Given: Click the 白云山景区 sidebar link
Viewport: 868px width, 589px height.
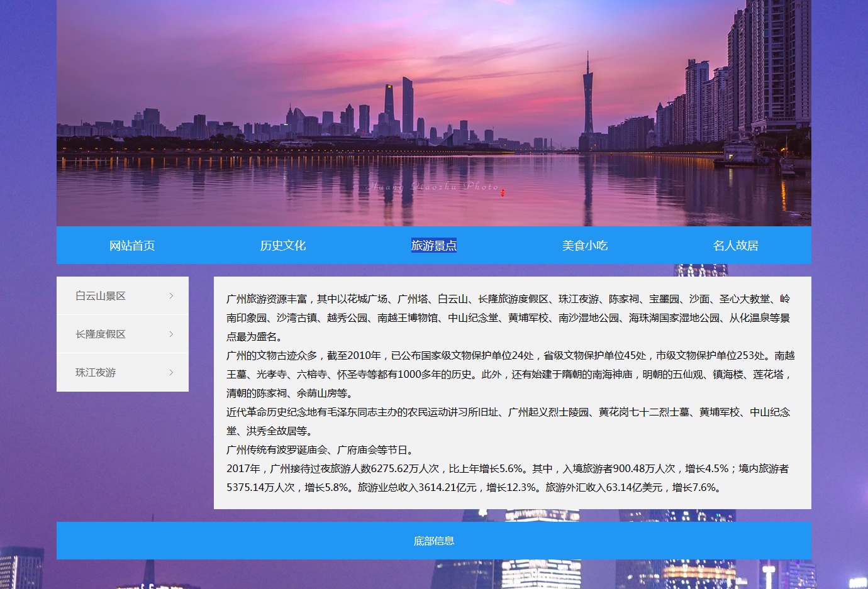Looking at the screenshot, I should (101, 295).
